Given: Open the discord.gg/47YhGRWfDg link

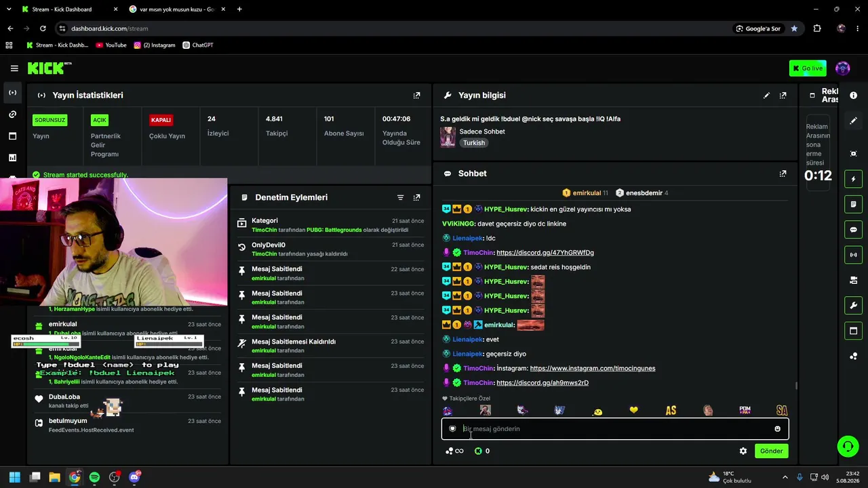Looking at the screenshot, I should point(545,253).
